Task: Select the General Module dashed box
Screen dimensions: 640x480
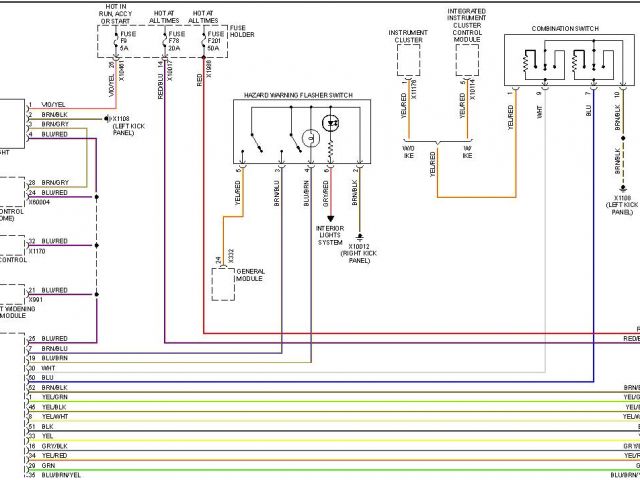Action: 224,284
